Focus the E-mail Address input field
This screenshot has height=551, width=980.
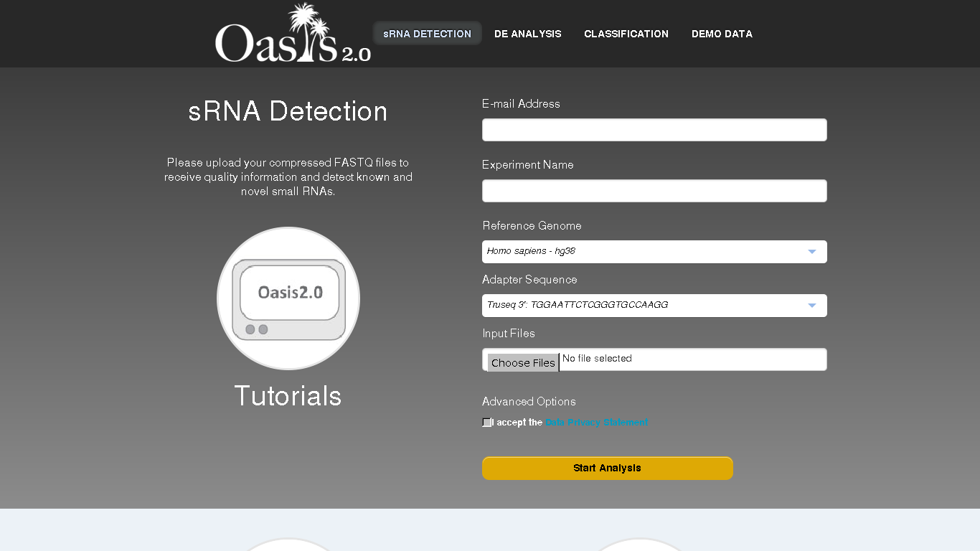pos(654,130)
